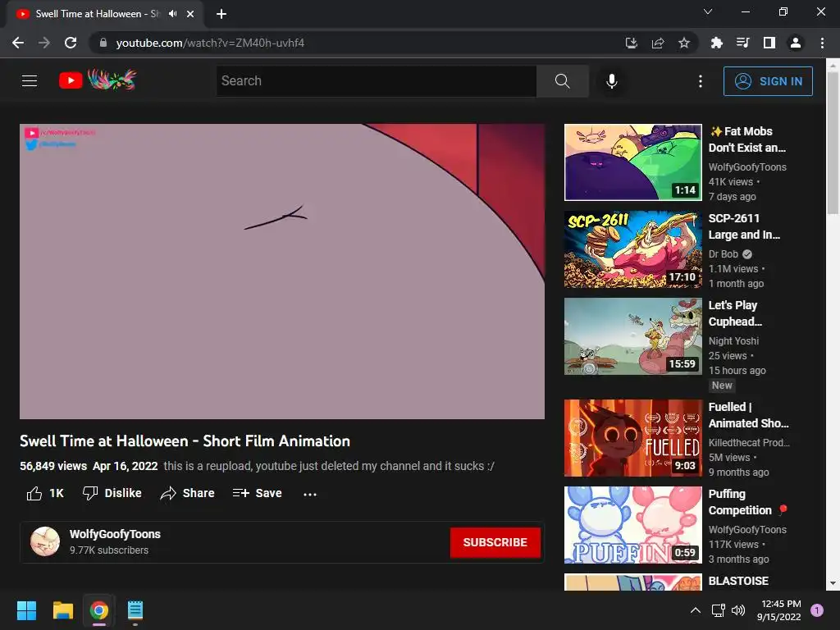840x630 pixels.
Task: Open the SCP-2611 Large and In... title
Action: click(744, 226)
